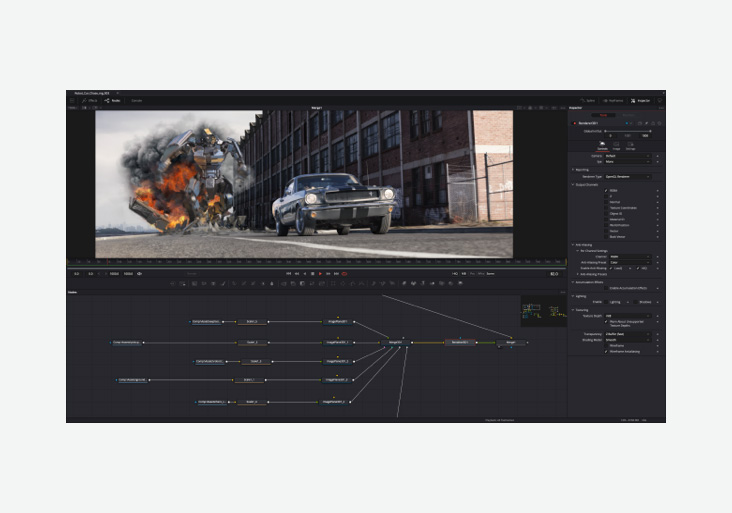Image resolution: width=732 pixels, height=513 pixels.
Task: Open the Transparency dropdown
Action: (x=628, y=334)
